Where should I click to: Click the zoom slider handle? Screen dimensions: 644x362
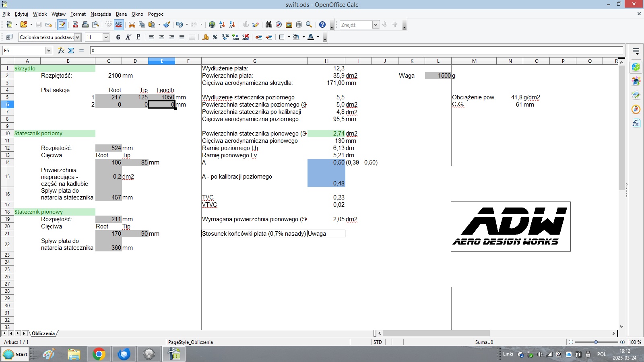(596, 342)
